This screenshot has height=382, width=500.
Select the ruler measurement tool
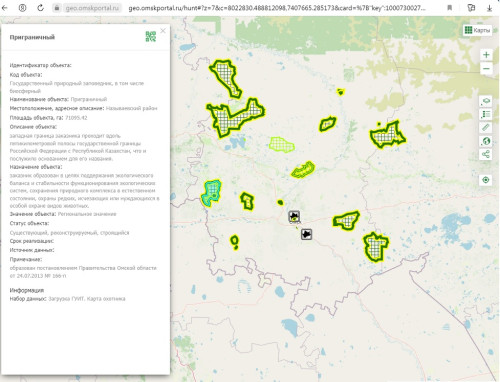coord(486,128)
